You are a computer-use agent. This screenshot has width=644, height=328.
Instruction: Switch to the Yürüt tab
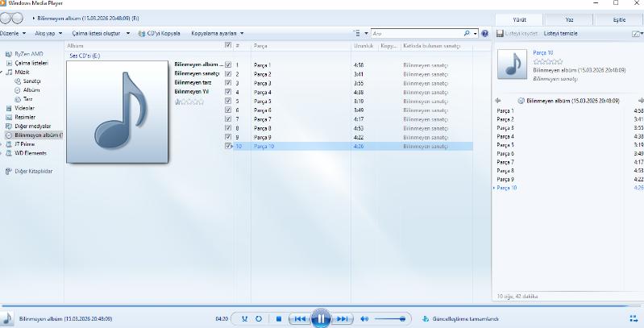tap(519, 19)
